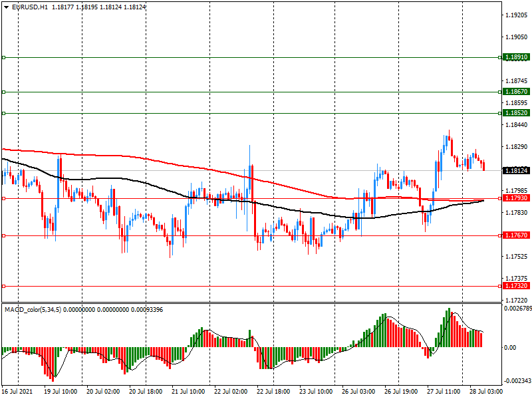The image size is (532, 399).
Task: Select left handle of the 1.18520 green line
Action: (4, 113)
